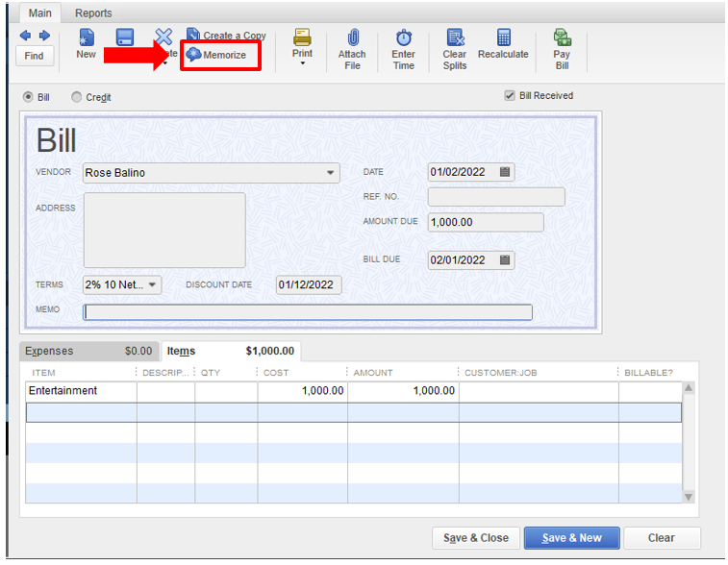728x565 pixels.
Task: Click the items table scroll down arrow
Action: click(689, 497)
